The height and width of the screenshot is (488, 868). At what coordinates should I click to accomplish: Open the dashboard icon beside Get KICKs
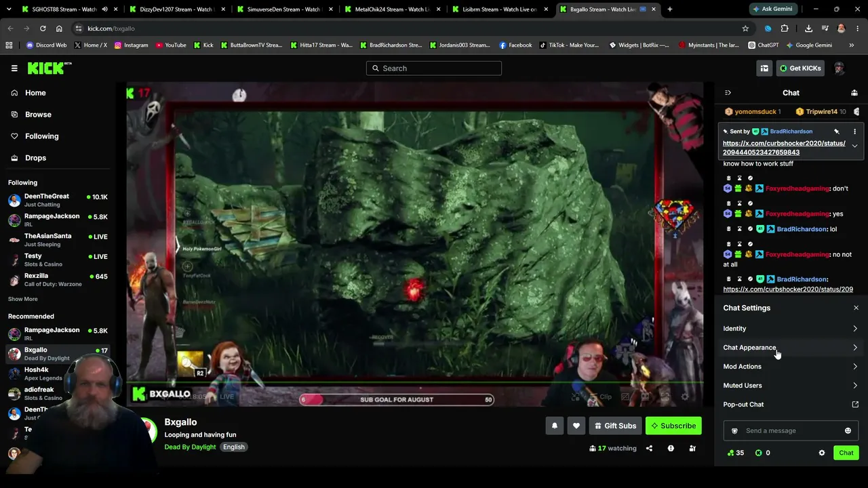[764, 68]
